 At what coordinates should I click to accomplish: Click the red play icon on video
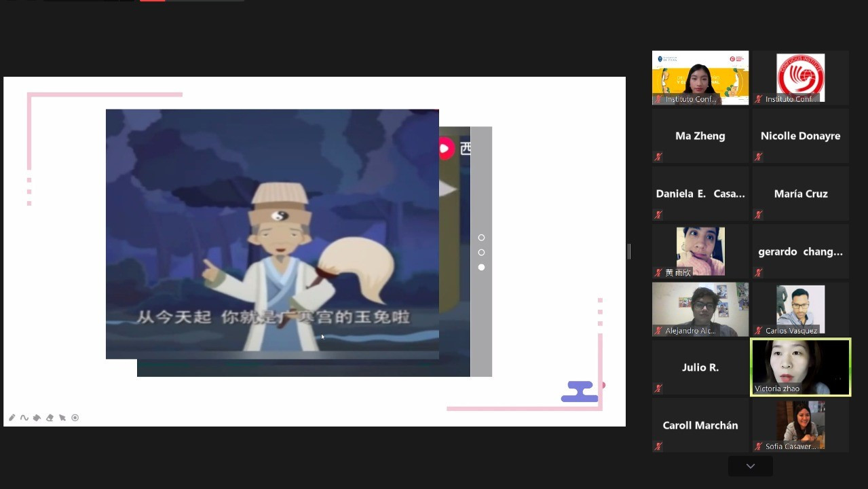point(445,148)
